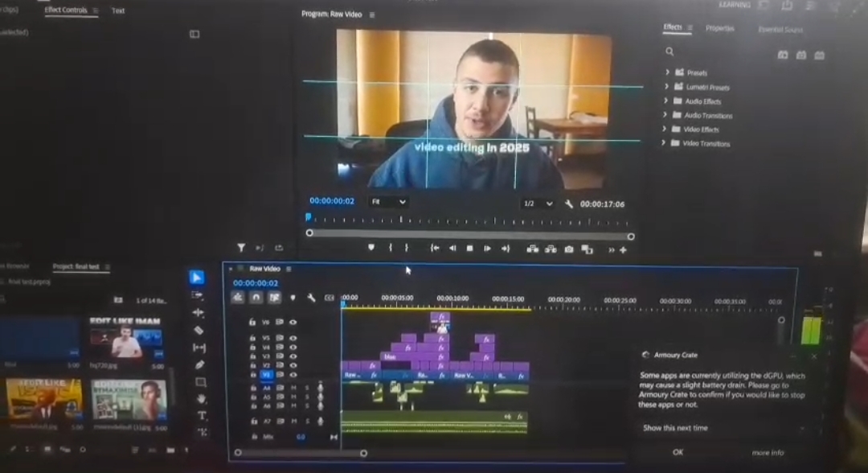This screenshot has height=473, width=868.
Task: Click the Export Frame camera icon
Action: (569, 249)
